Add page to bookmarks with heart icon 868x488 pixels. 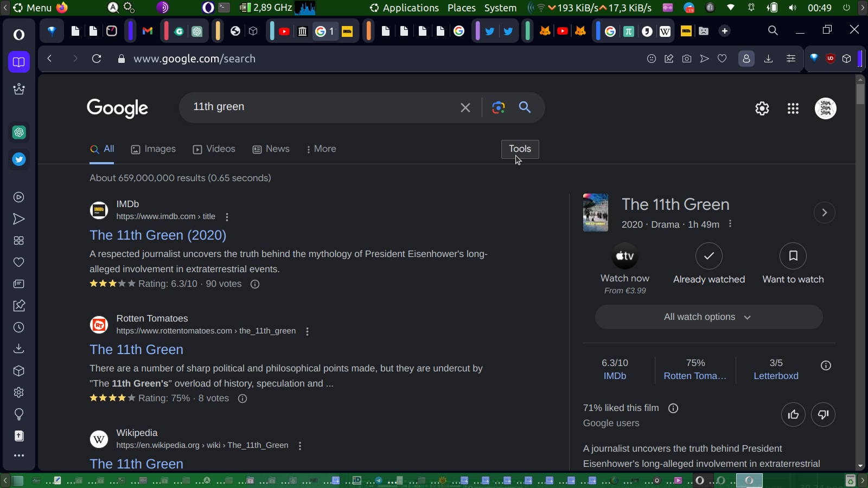click(722, 59)
